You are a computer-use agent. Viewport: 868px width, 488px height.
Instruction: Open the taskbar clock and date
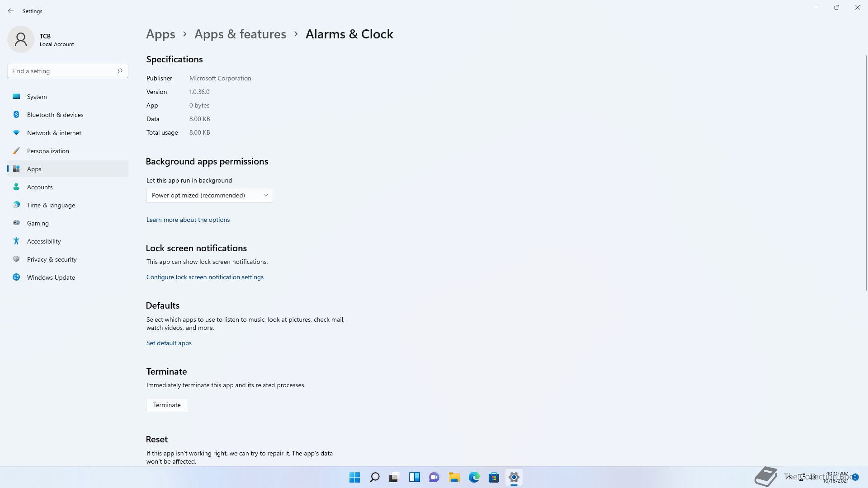click(836, 477)
